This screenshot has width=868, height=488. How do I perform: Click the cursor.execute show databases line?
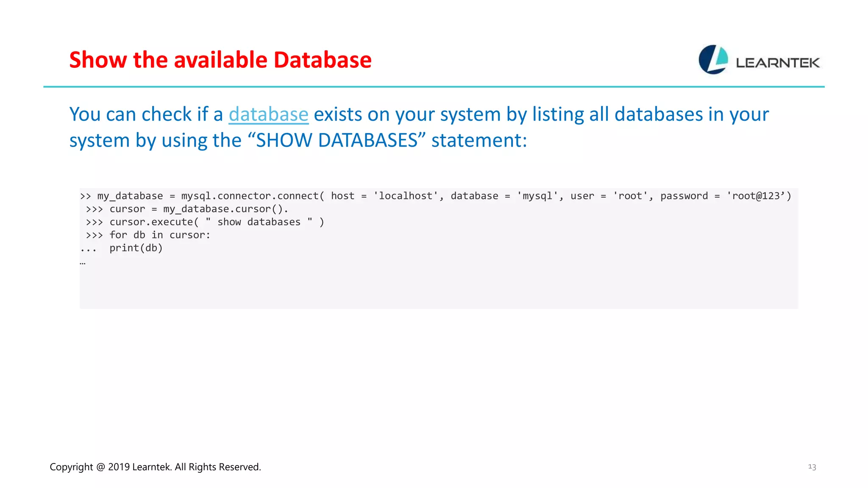click(205, 222)
